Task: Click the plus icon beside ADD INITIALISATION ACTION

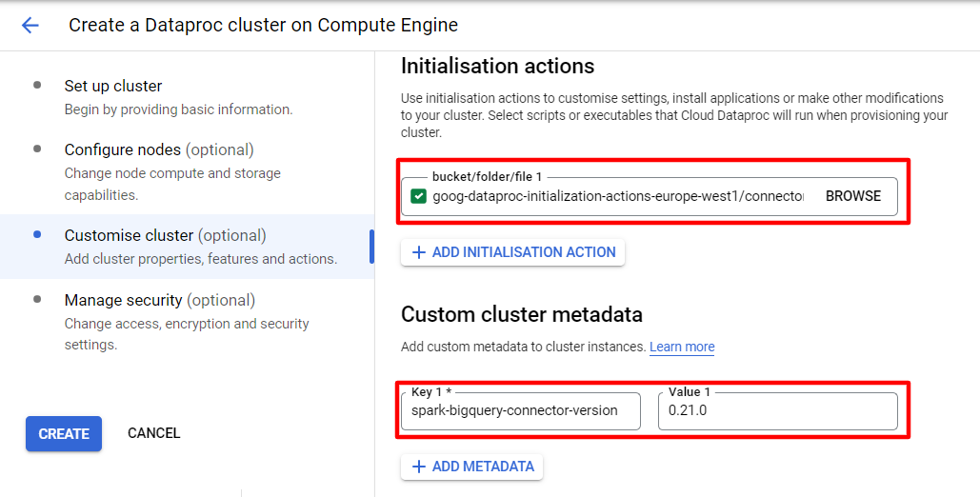Action: tap(419, 252)
